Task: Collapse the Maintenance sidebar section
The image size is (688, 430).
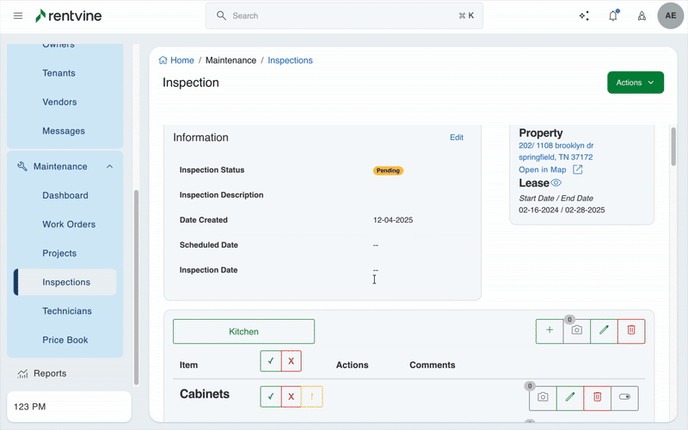Action: 109,167
